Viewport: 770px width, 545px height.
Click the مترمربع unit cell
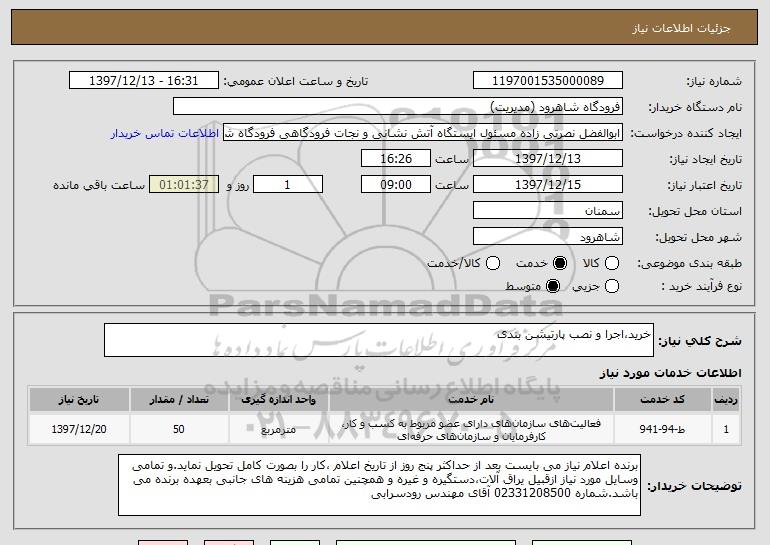pyautogui.click(x=278, y=429)
